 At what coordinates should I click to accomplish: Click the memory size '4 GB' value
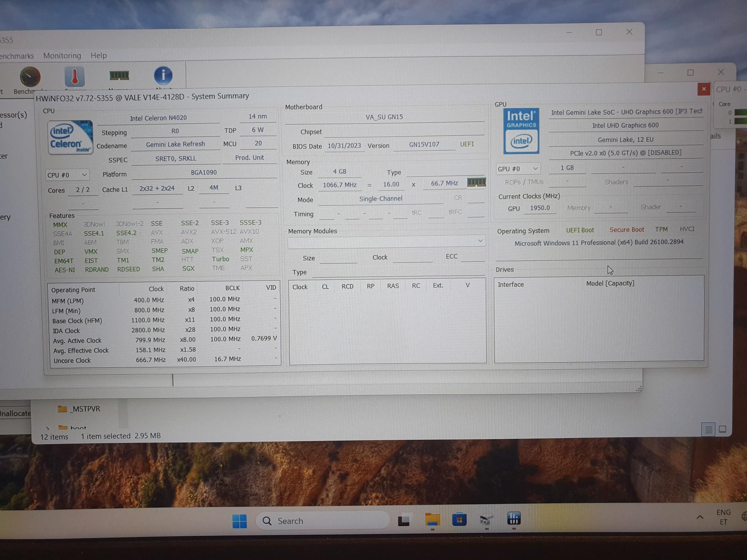pos(340,172)
